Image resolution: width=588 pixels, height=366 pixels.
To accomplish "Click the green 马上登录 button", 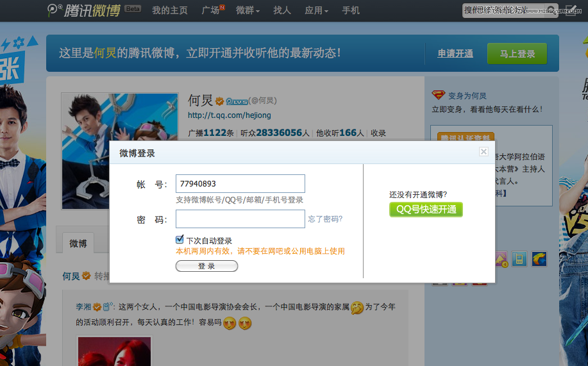I will pyautogui.click(x=517, y=54).
